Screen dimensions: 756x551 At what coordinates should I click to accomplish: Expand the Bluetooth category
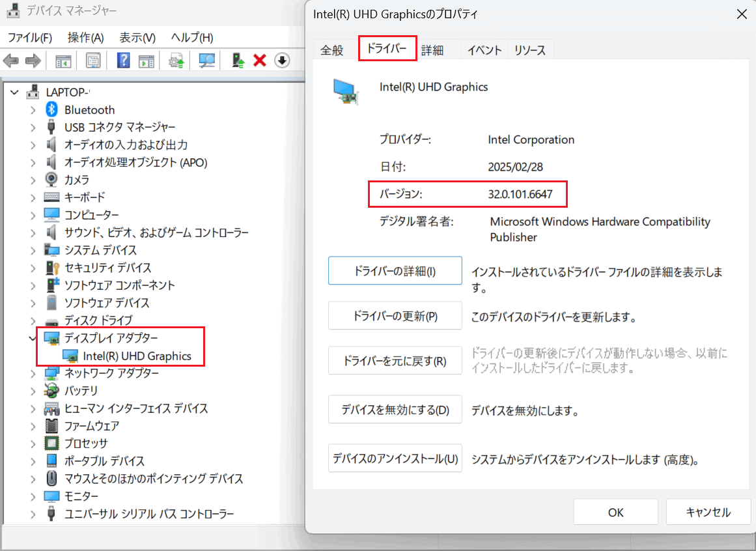coord(33,110)
